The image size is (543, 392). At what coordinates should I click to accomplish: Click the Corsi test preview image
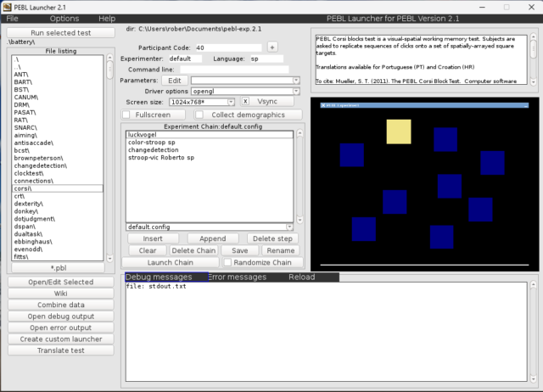(424, 184)
